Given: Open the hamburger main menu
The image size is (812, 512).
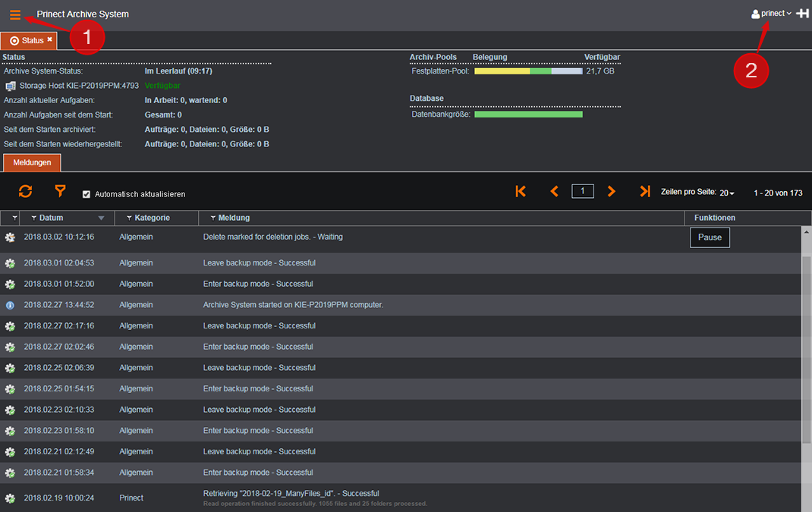Looking at the screenshot, I should (15, 14).
